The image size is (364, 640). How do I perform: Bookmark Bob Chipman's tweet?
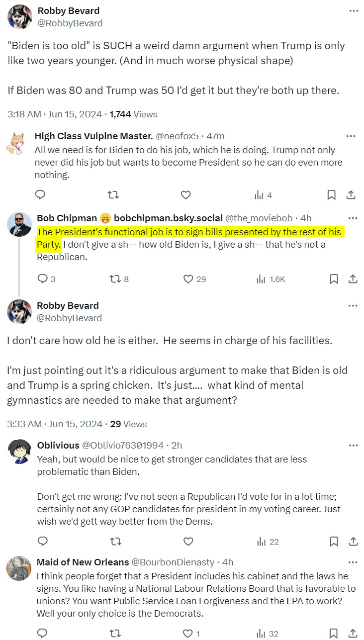click(x=334, y=279)
